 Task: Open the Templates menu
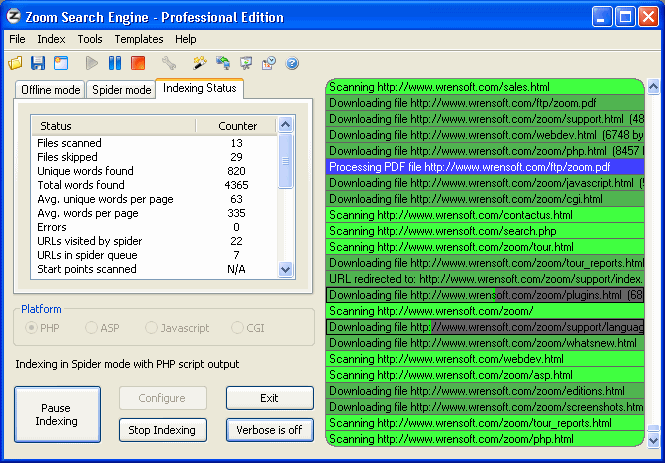138,39
